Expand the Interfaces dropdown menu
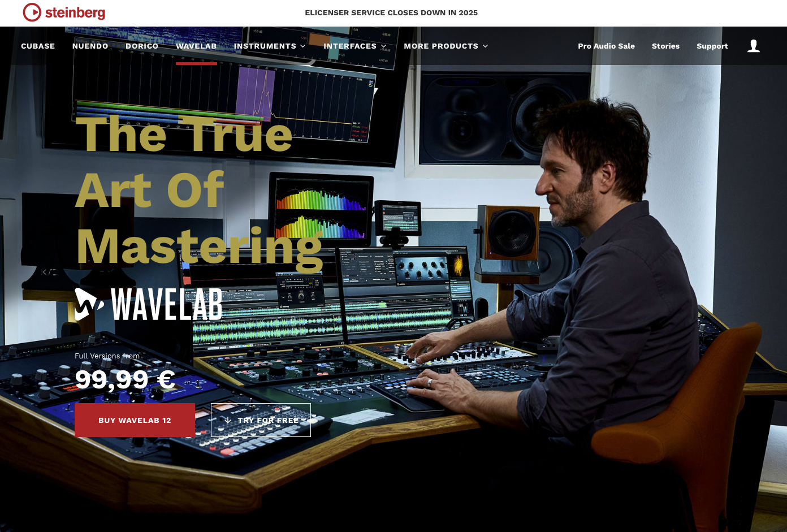 pyautogui.click(x=355, y=46)
